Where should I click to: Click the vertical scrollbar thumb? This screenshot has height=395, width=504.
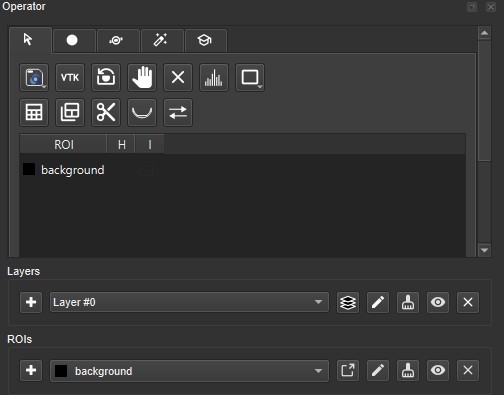tap(484, 101)
